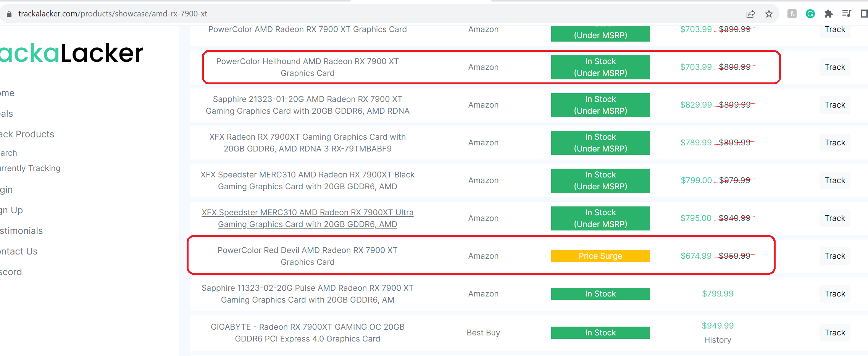Open the Search sidebar item
Viewport: 868px width, 356px height.
click(8, 153)
